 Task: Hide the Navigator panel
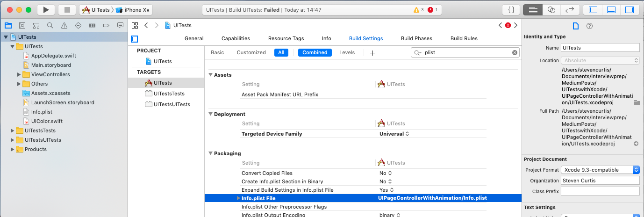click(594, 10)
